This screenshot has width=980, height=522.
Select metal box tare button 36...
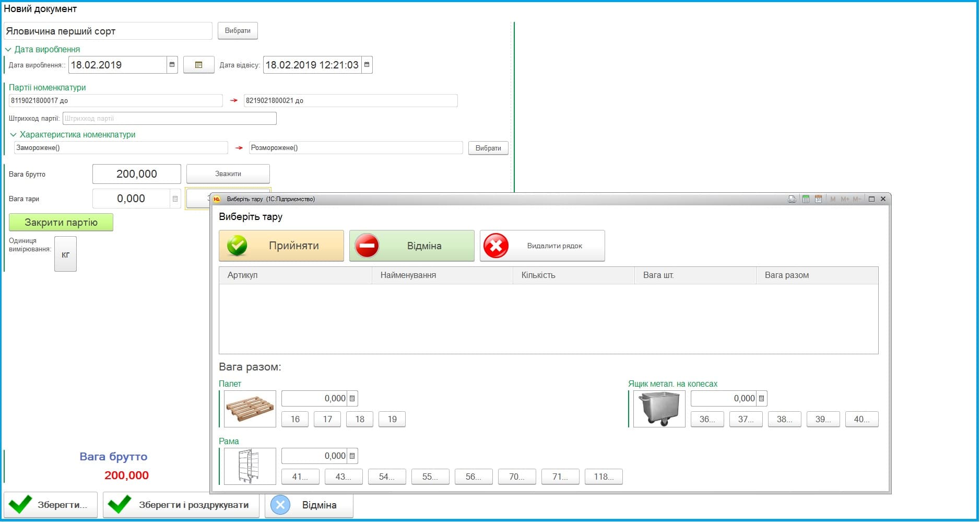(707, 419)
